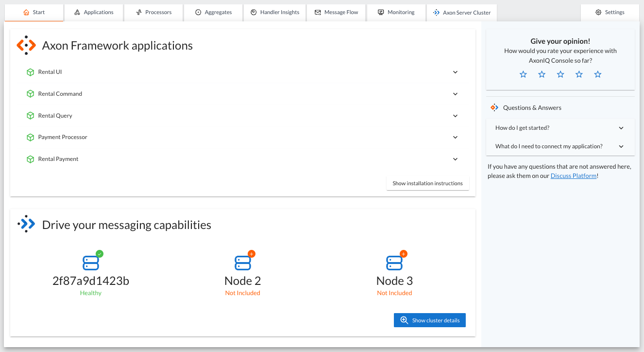
Task: Click the Axon Framework orange logo icon
Action: pyautogui.click(x=26, y=45)
